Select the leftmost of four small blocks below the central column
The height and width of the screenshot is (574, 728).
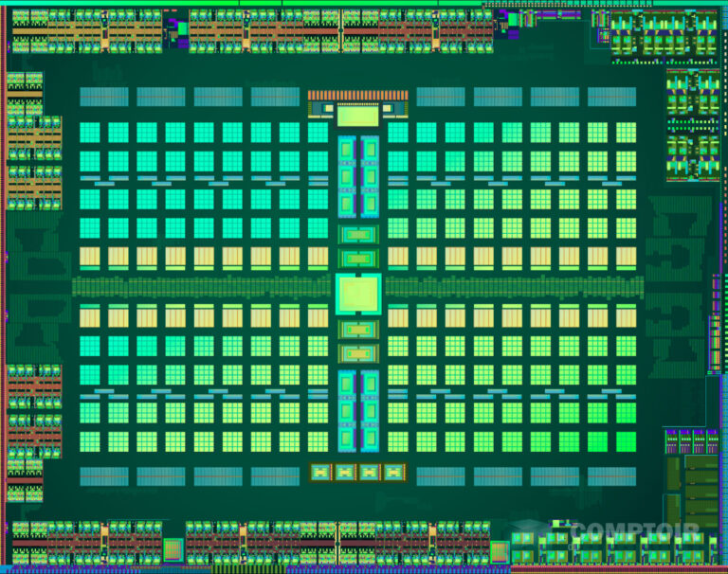coord(320,472)
